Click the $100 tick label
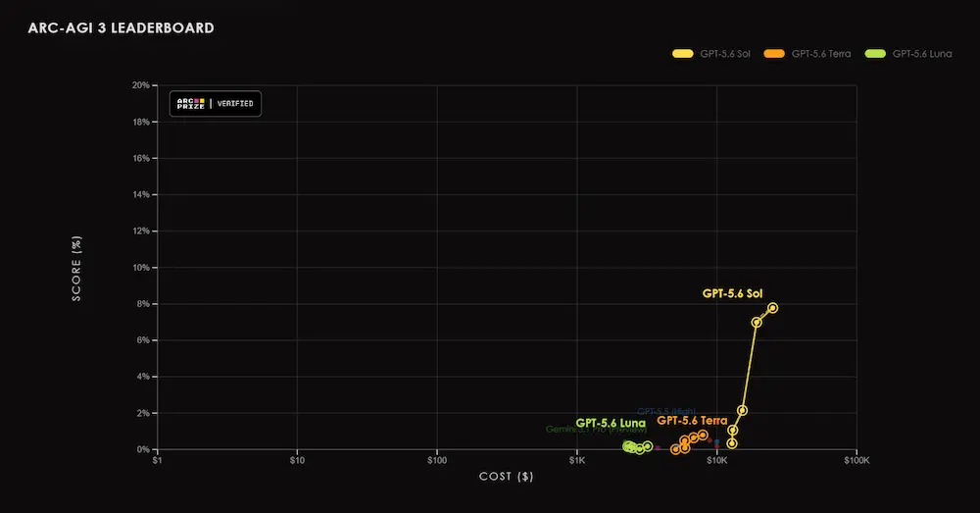The height and width of the screenshot is (513, 980). [437, 460]
